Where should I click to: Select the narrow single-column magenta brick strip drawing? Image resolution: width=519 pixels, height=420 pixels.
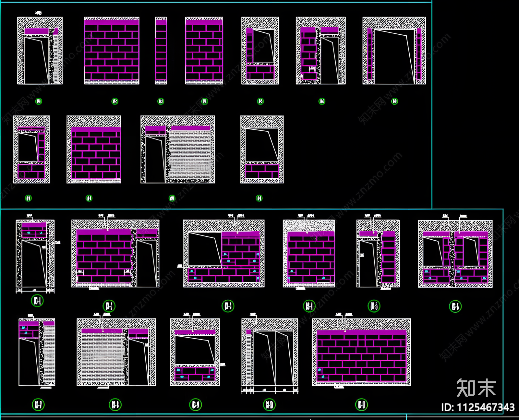point(161,51)
